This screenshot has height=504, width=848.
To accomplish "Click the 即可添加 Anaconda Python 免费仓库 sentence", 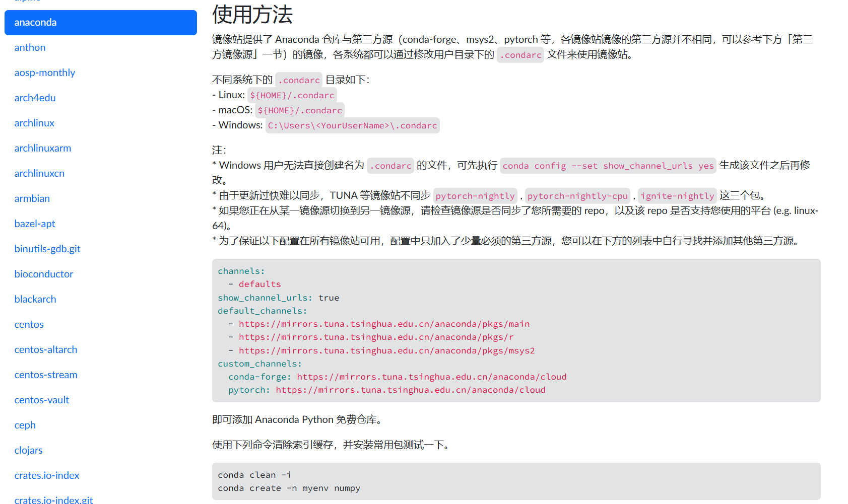I will click(x=298, y=420).
